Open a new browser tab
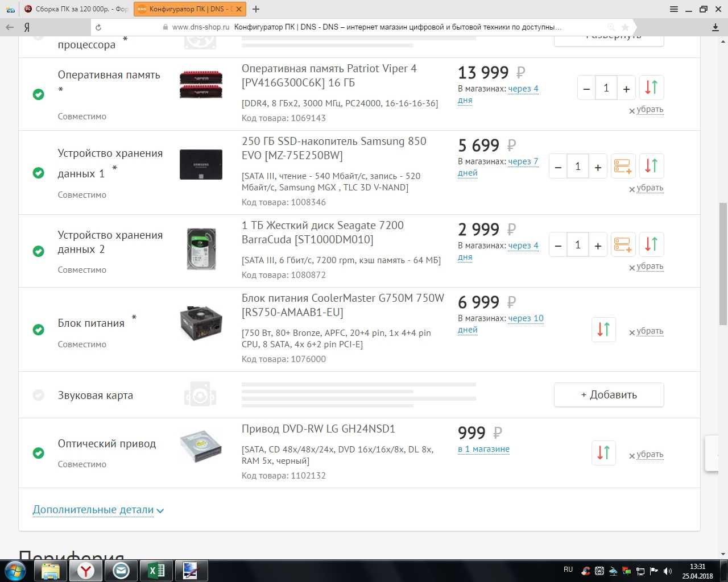This screenshot has width=728, height=582. click(x=256, y=9)
